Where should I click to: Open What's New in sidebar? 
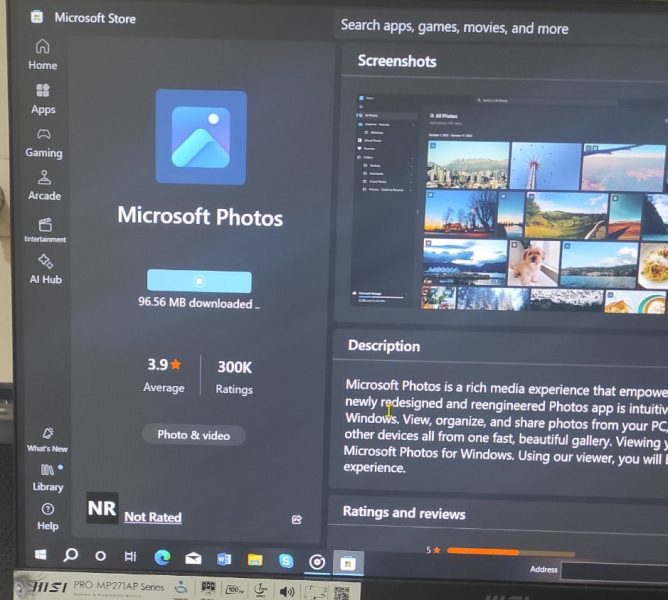point(47,439)
